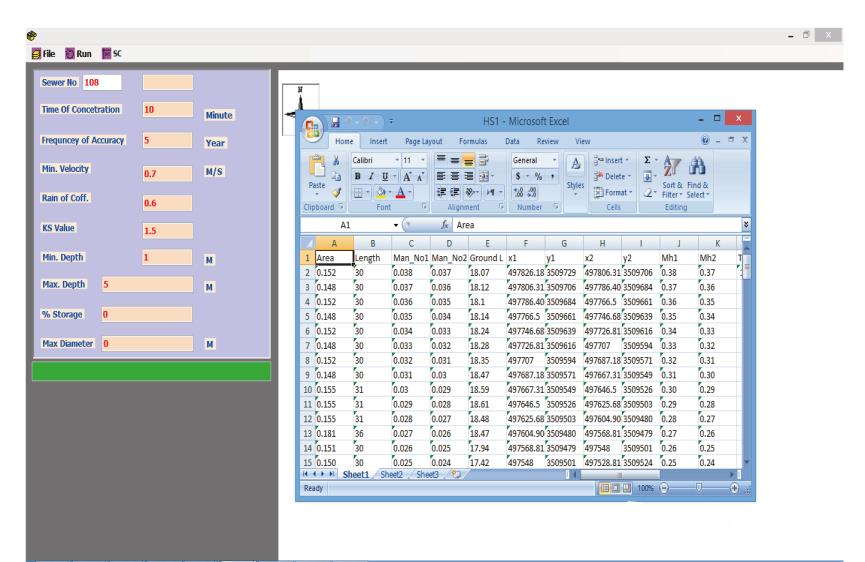The width and height of the screenshot is (865, 562).
Task: Switch to Sheet2 worksheet tab
Action: [x=391, y=474]
